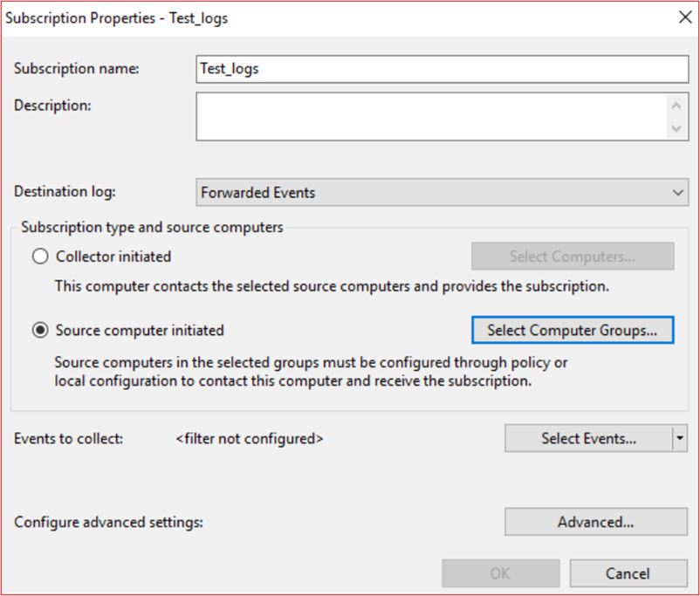This screenshot has width=700, height=596.
Task: Open the Select Events dialog
Action: tap(588, 438)
